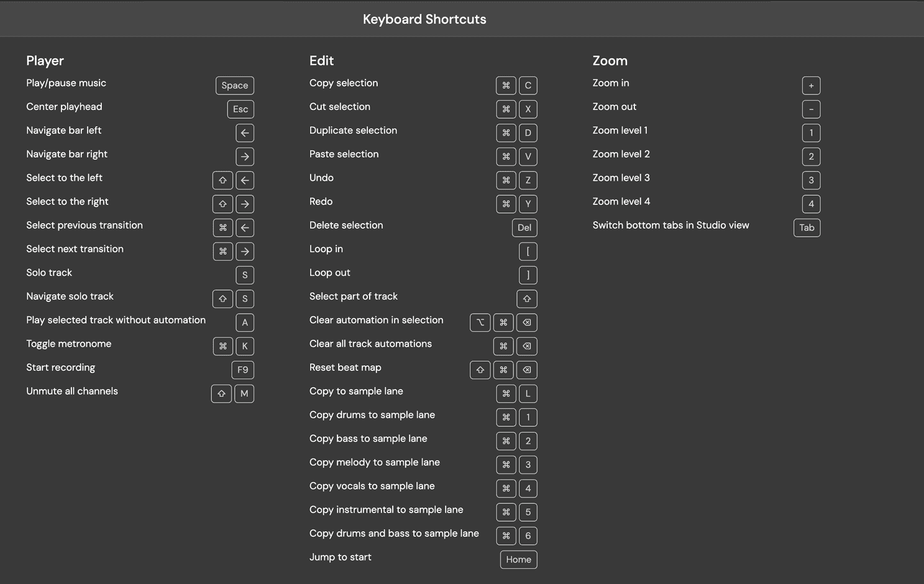Click the S key beside Solo track
The image size is (924, 584).
coord(245,275)
